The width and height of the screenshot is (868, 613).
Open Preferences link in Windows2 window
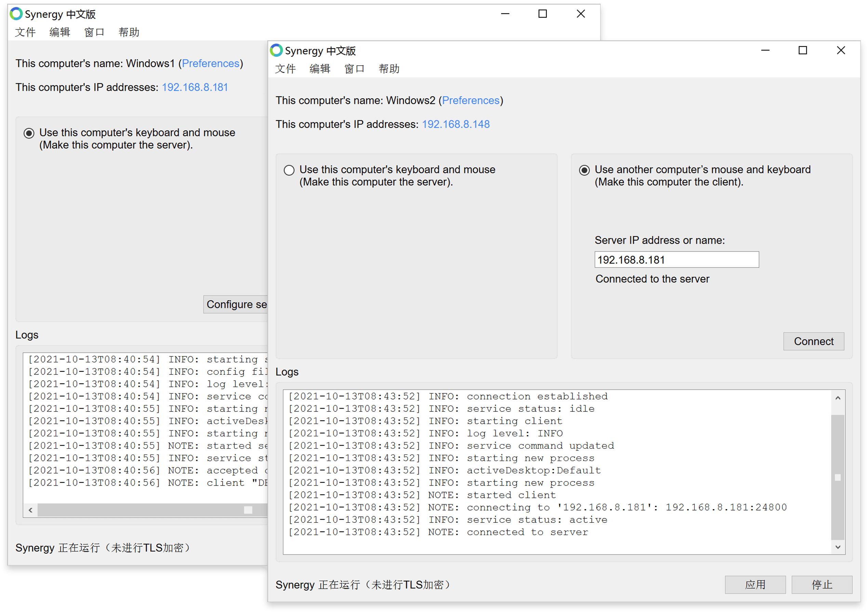(471, 100)
